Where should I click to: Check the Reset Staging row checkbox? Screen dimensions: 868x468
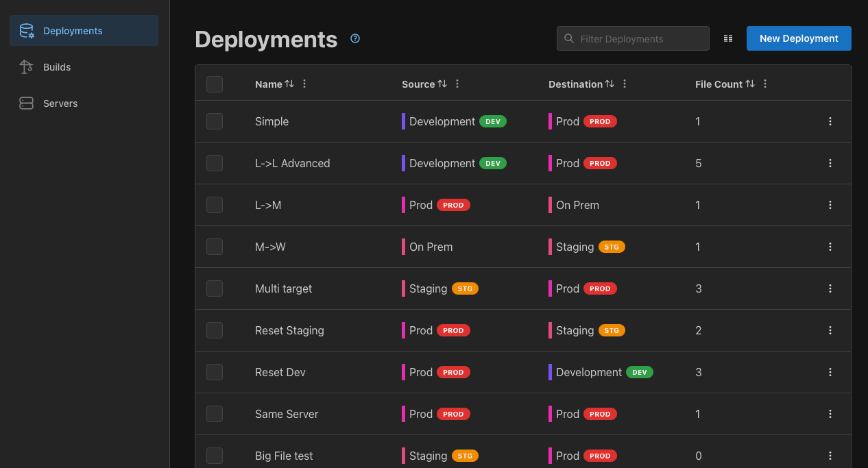214,330
